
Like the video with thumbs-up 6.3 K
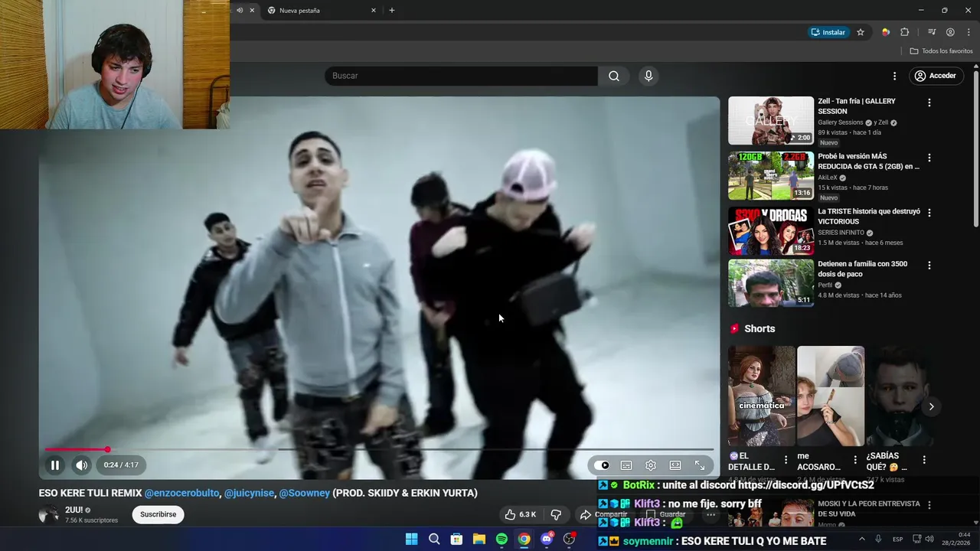[521, 514]
